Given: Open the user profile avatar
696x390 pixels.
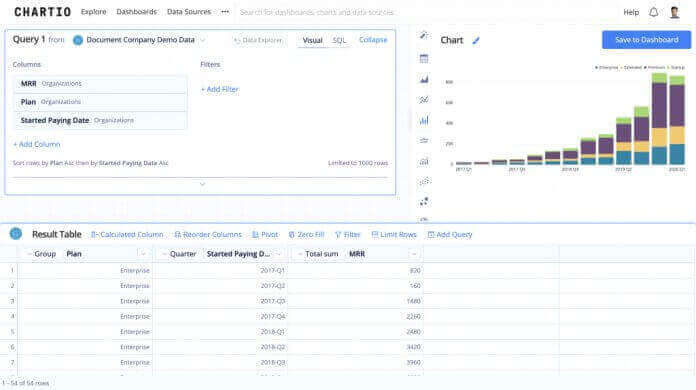Looking at the screenshot, I should (675, 12).
